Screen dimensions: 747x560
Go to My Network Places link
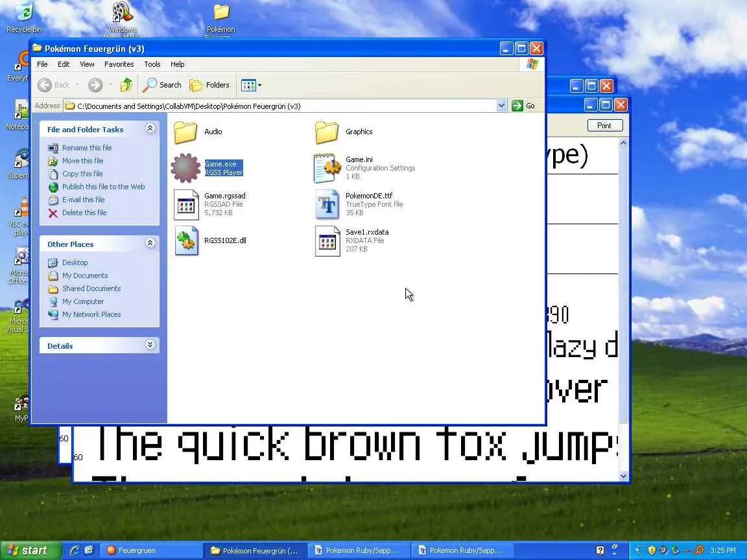(91, 314)
